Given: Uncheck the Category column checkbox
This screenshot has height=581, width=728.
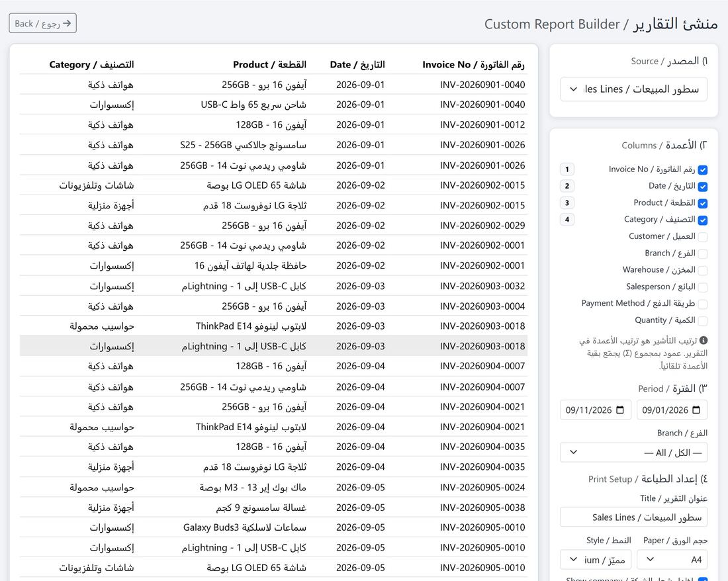Looking at the screenshot, I should coord(702,220).
